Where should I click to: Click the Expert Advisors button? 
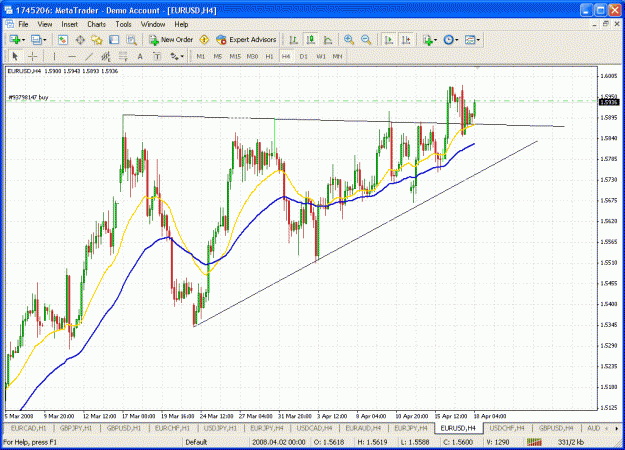point(246,40)
